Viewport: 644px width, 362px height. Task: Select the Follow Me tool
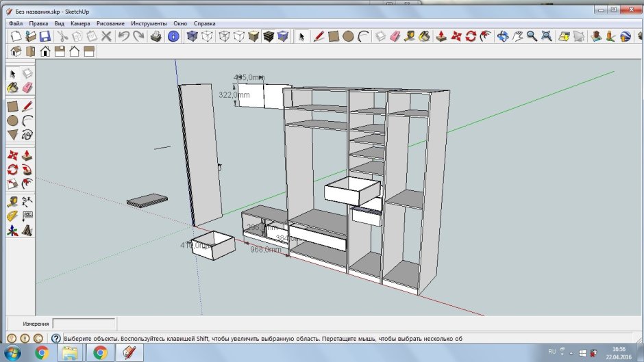27,170
